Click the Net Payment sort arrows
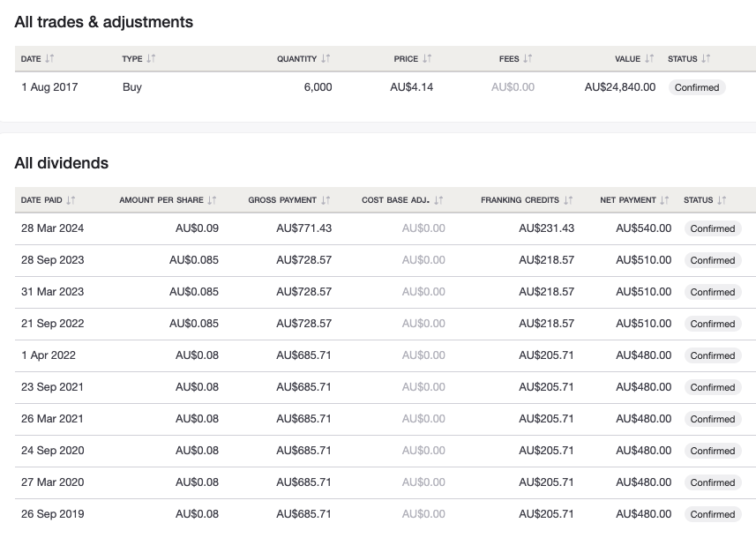This screenshot has width=756, height=538. pos(663,200)
